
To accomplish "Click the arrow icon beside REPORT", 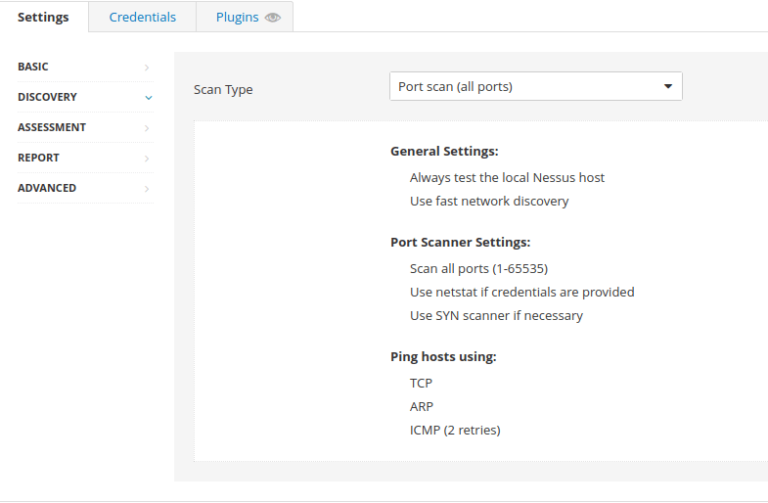I will (x=147, y=158).
